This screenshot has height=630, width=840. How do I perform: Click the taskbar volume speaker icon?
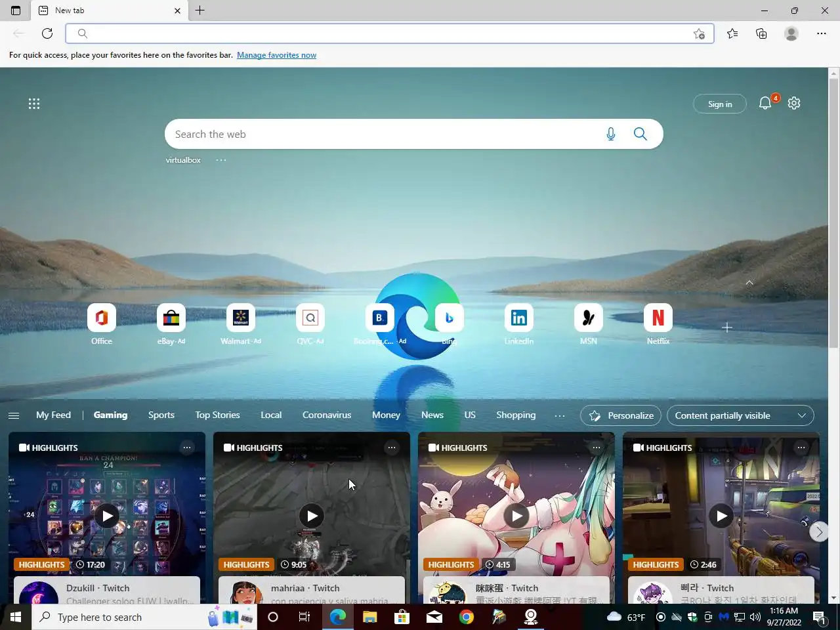click(x=755, y=617)
